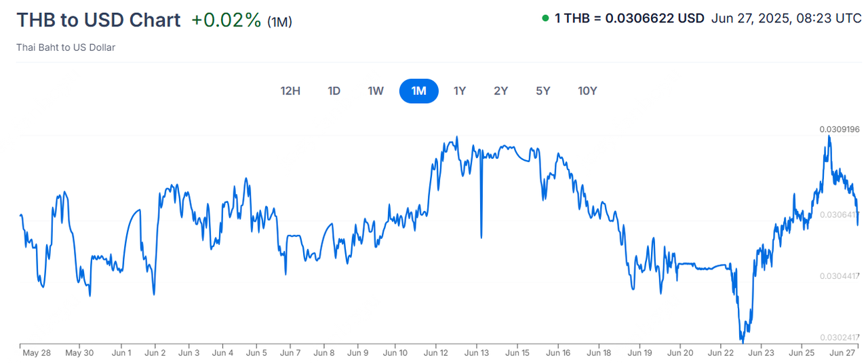Open the 10Y chart range

(x=587, y=91)
